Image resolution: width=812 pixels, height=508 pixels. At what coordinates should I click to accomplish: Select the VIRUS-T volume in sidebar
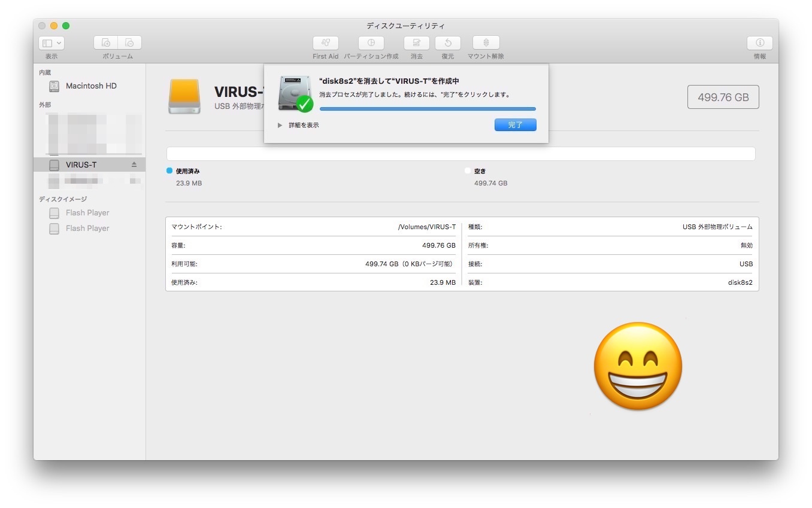pyautogui.click(x=81, y=165)
